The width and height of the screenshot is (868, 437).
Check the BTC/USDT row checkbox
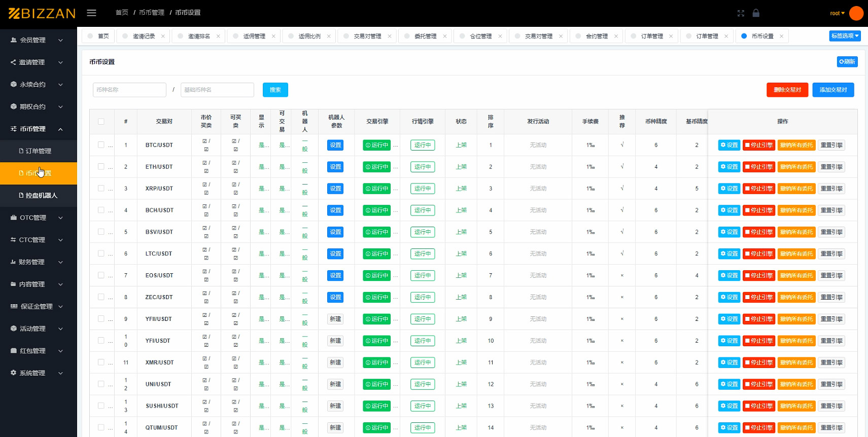tap(101, 145)
